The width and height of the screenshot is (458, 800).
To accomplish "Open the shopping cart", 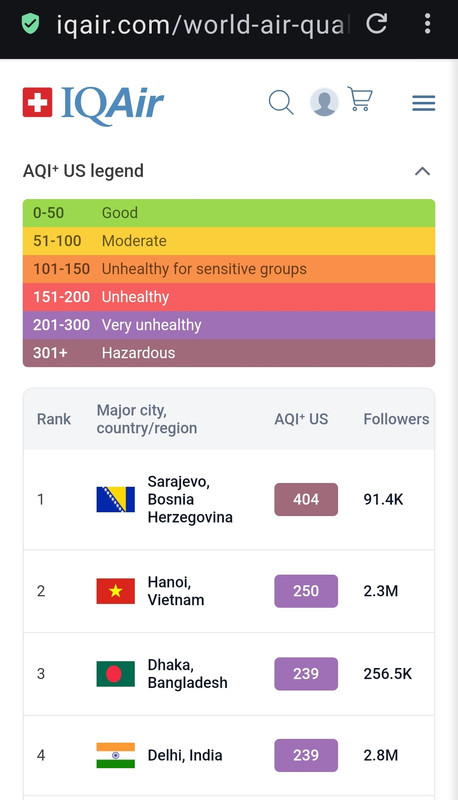I will pyautogui.click(x=360, y=98).
